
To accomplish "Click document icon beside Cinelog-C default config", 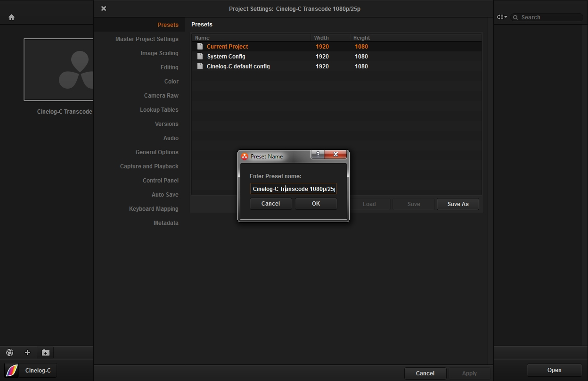I will [200, 66].
